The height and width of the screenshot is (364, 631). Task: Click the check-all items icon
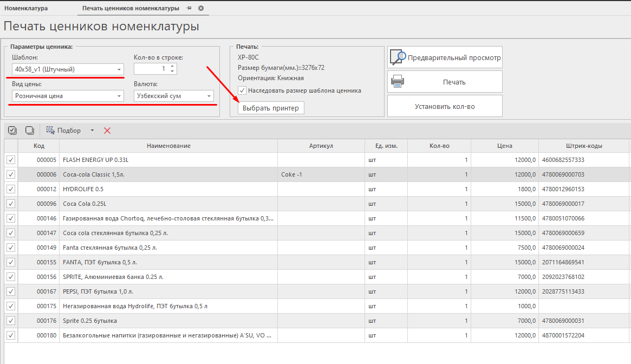pos(12,131)
